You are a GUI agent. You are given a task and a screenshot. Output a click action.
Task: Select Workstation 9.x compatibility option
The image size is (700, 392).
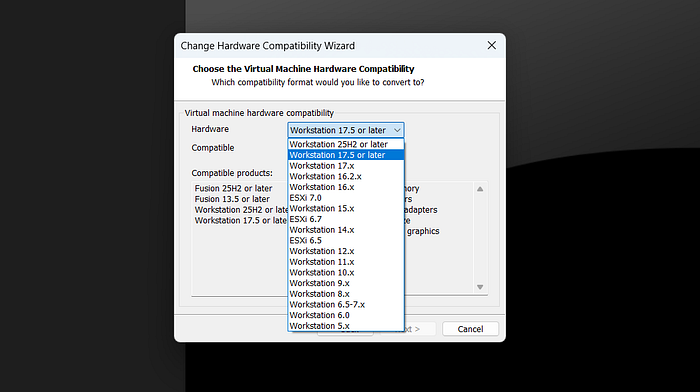[x=346, y=284]
